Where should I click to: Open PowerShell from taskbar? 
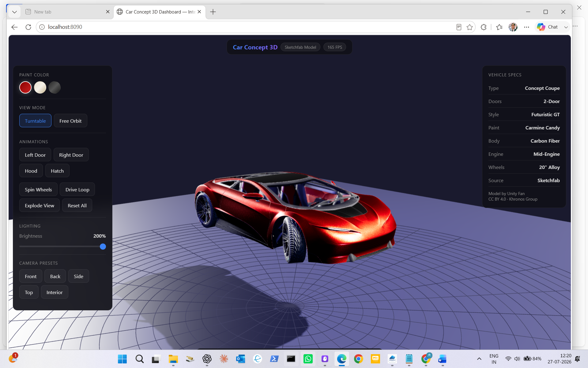pyautogui.click(x=274, y=359)
